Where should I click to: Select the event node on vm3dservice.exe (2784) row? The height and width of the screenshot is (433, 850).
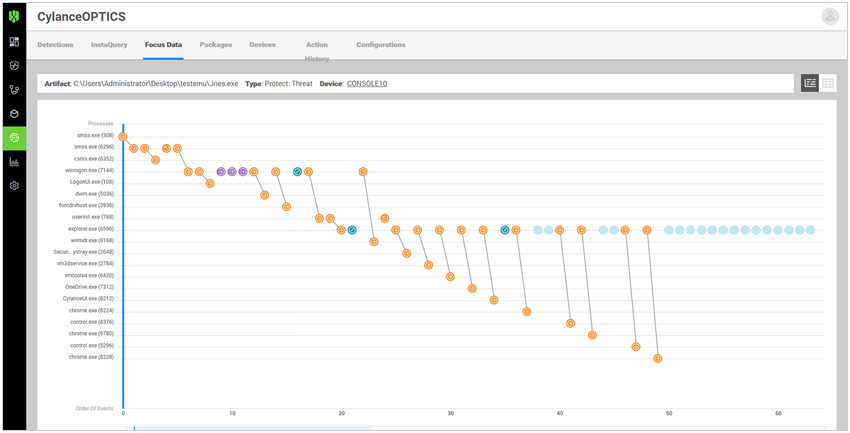point(428,265)
